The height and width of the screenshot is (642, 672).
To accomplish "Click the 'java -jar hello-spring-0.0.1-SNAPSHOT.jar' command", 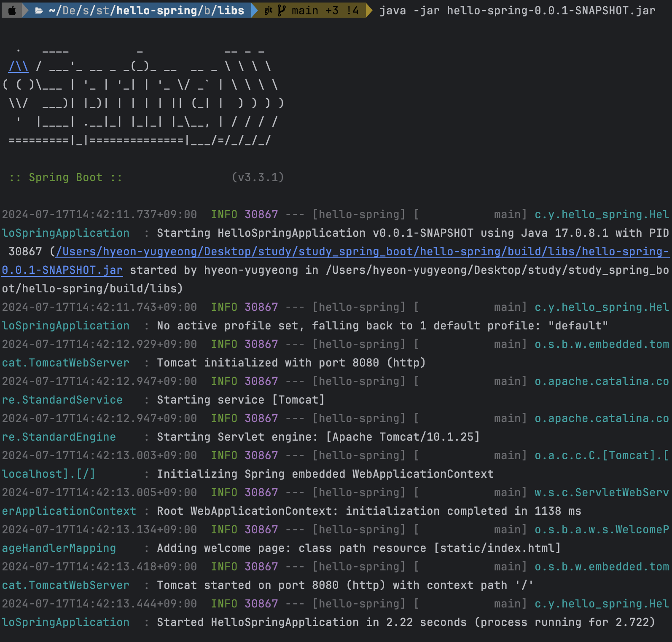I will [517, 11].
